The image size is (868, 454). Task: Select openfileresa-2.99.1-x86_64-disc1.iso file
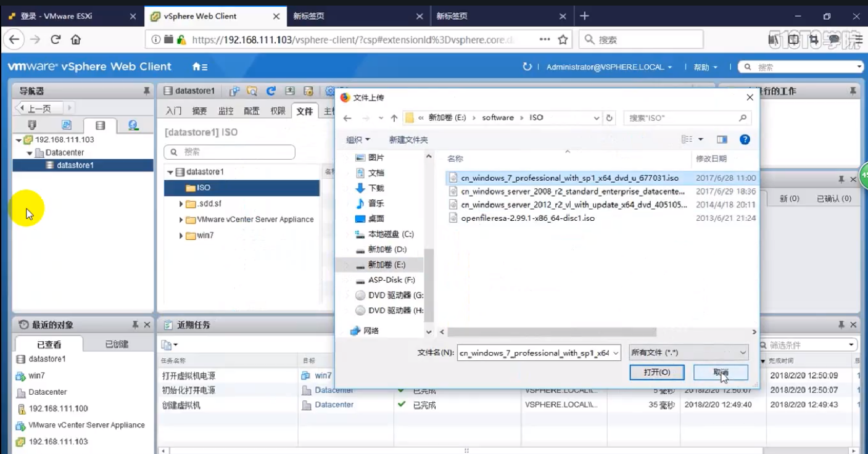coord(527,218)
